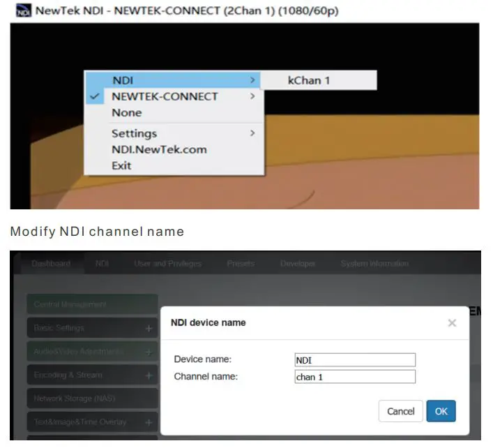Expand the arrow beside NEWTEK-CONNECT
The height and width of the screenshot is (448, 493).
252,96
